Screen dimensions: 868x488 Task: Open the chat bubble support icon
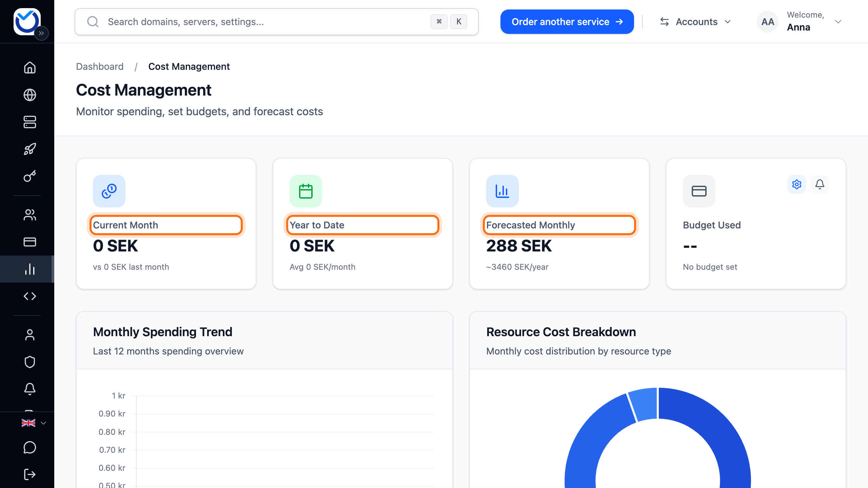(30, 447)
